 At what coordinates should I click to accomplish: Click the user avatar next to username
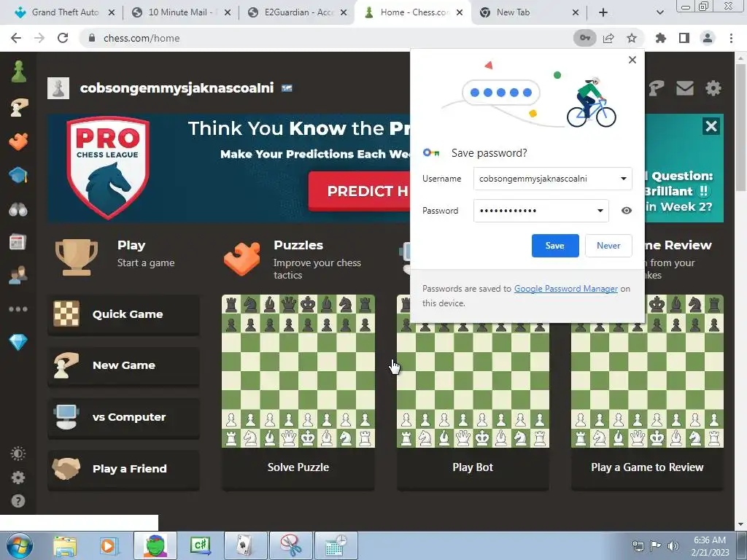pyautogui.click(x=58, y=88)
